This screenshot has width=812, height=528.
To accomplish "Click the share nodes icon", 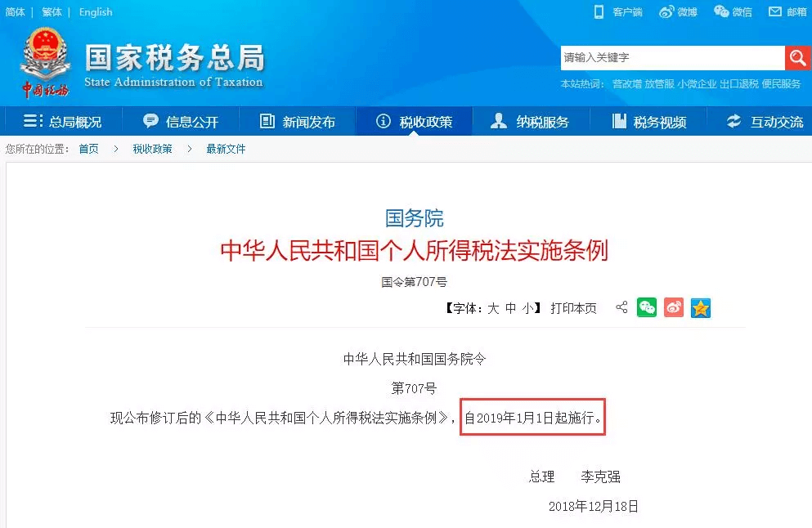I will tap(621, 307).
